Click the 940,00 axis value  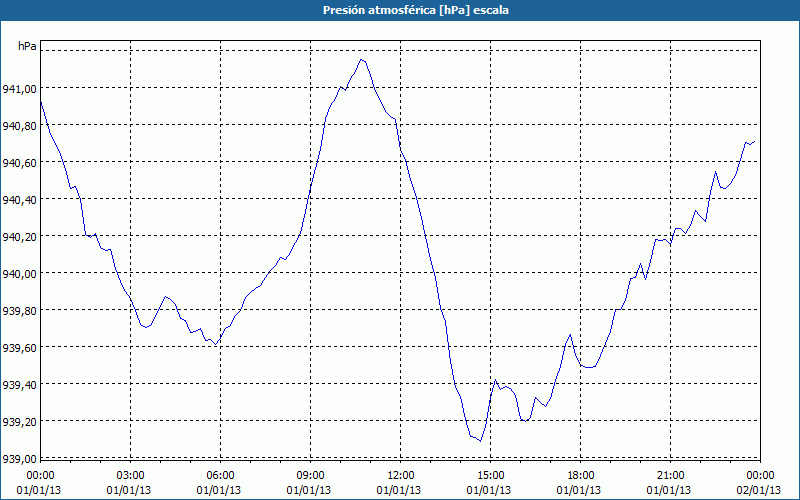pyautogui.click(x=20, y=274)
